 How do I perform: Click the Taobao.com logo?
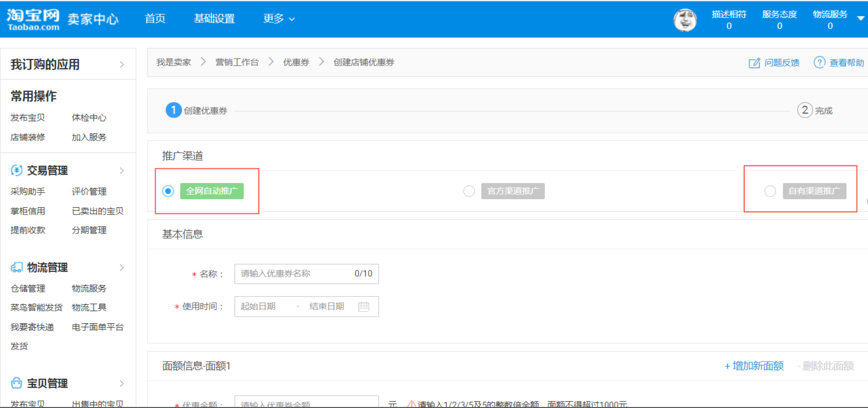tap(33, 20)
